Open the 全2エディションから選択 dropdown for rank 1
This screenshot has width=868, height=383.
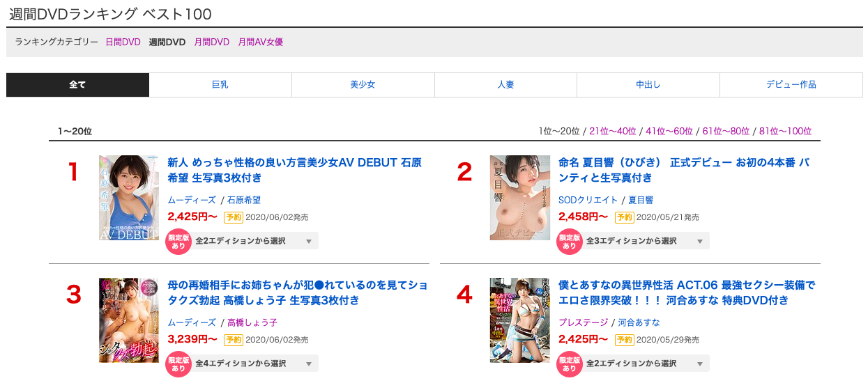254,241
